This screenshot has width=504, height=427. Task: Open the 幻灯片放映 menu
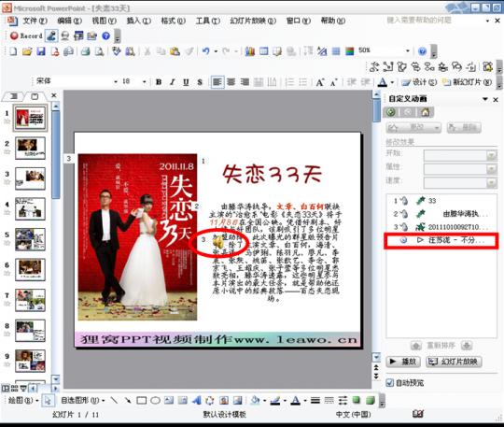click(253, 21)
